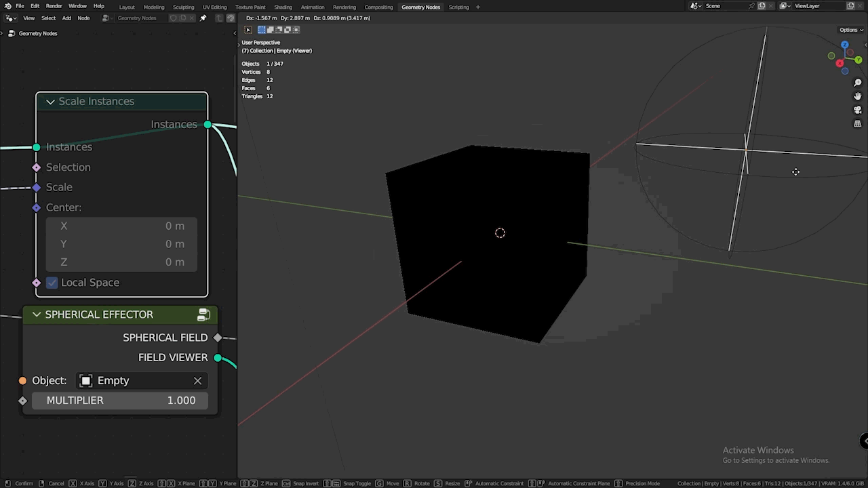Clear the Empty object with X
Image resolution: width=868 pixels, height=488 pixels.
click(197, 381)
